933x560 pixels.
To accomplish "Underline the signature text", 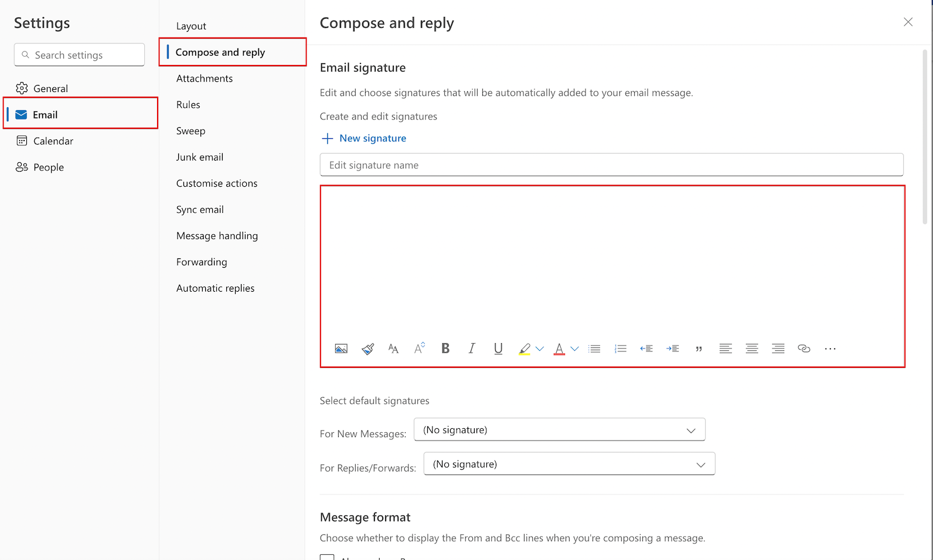I will click(498, 349).
